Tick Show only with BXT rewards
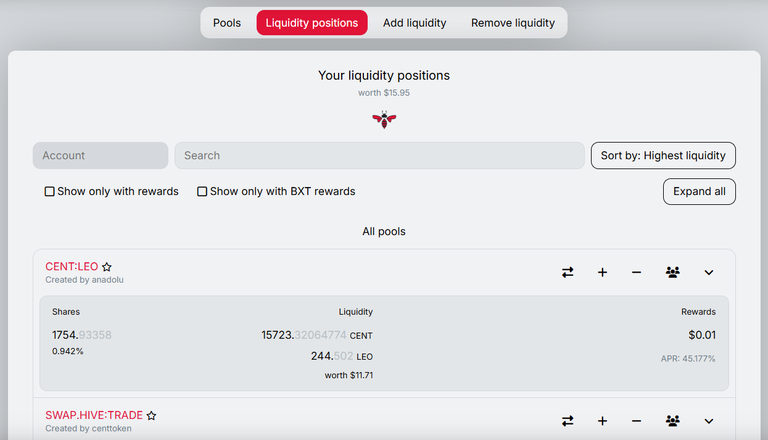This screenshot has height=440, width=768. coord(202,191)
